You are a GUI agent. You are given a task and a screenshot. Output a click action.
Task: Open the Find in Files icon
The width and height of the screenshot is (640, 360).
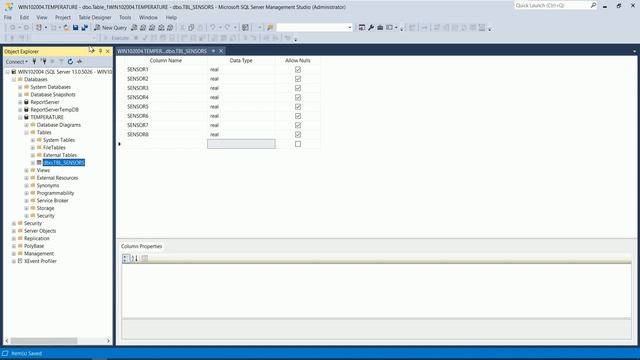pyautogui.click(x=270, y=27)
